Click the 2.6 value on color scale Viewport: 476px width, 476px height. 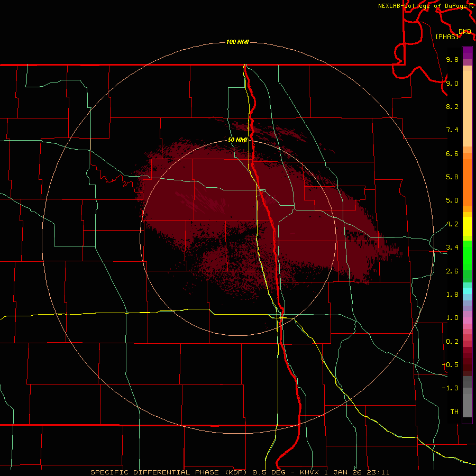452,271
